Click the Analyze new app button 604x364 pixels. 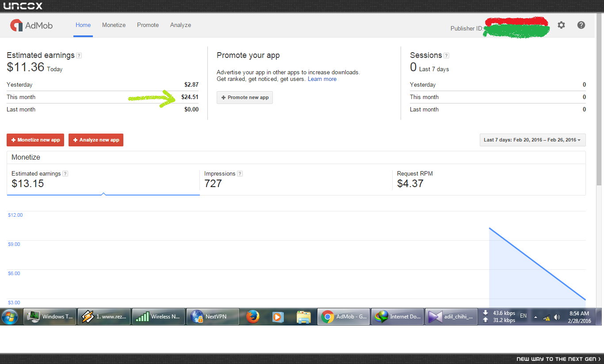click(x=96, y=140)
